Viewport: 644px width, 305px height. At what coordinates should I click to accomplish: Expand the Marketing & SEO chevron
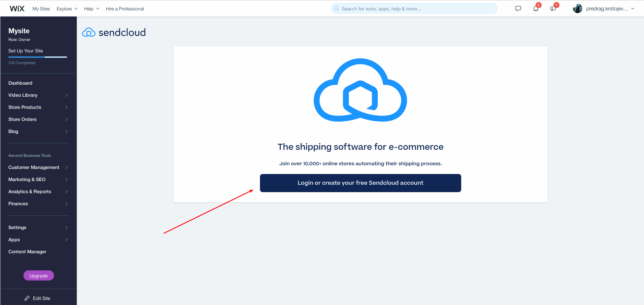pos(66,179)
